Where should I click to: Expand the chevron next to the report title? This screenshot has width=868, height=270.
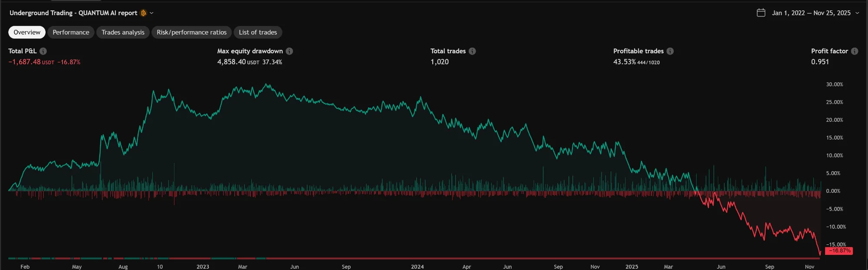(x=151, y=13)
